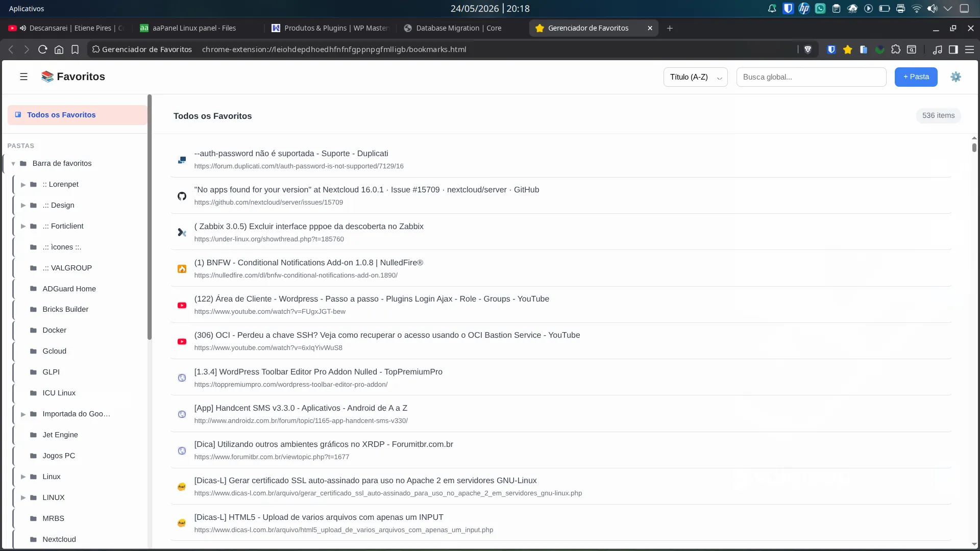980x551 pixels.
Task: Select the Docker folder
Action: (x=80, y=331)
